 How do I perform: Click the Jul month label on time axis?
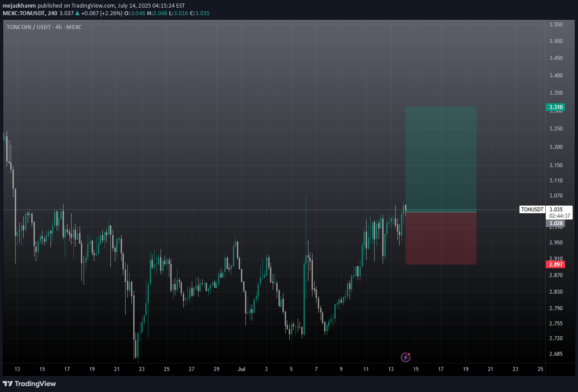(241, 369)
